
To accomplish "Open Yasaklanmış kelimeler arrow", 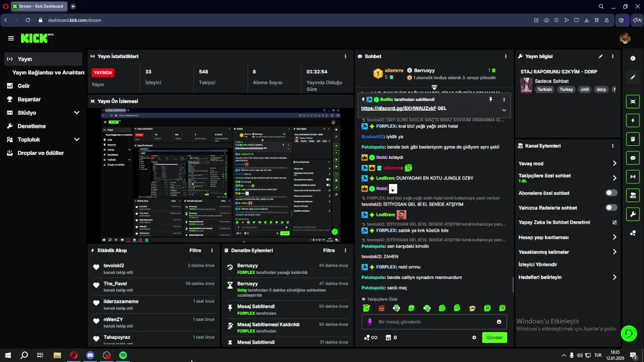I will point(614,252).
